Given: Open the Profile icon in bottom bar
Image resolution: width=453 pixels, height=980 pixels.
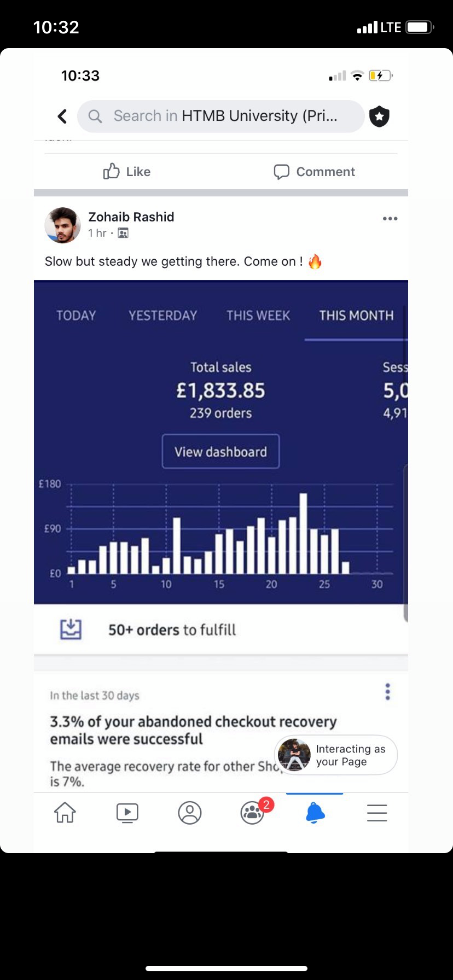Looking at the screenshot, I should 190,813.
